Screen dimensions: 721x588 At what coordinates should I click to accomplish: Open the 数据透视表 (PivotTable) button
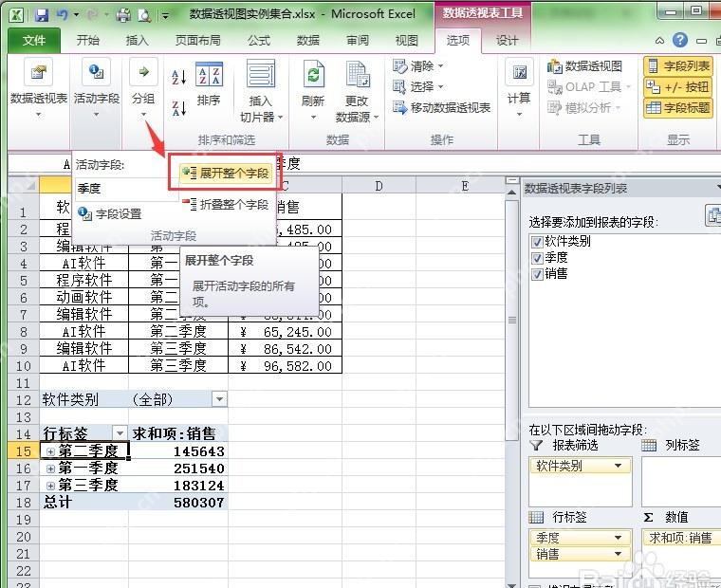tap(39, 88)
